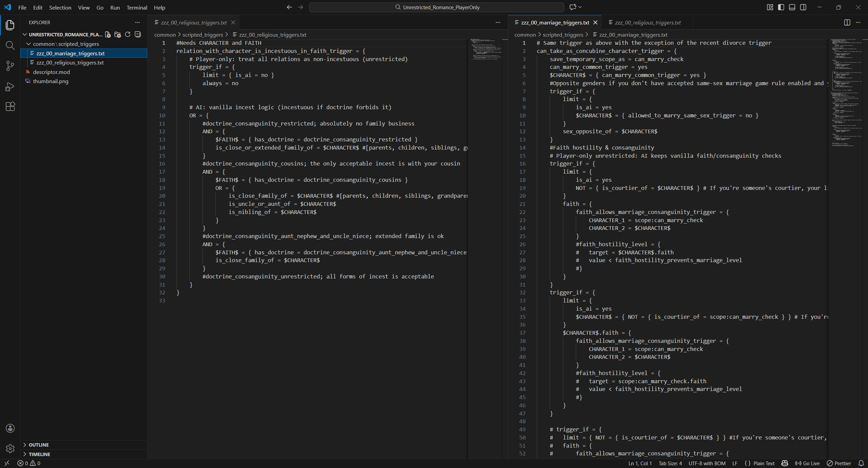This screenshot has height=468, width=868.
Task: Click Go Live in status bar
Action: point(807,463)
